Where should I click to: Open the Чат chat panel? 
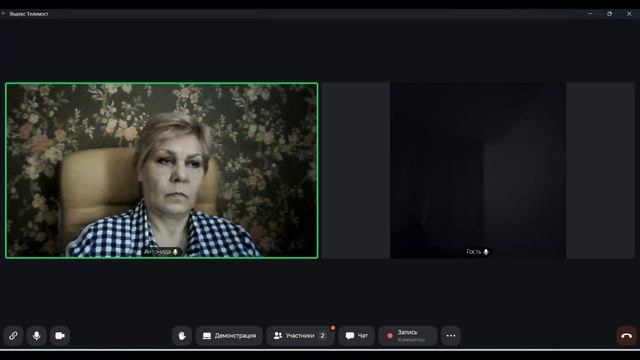356,336
